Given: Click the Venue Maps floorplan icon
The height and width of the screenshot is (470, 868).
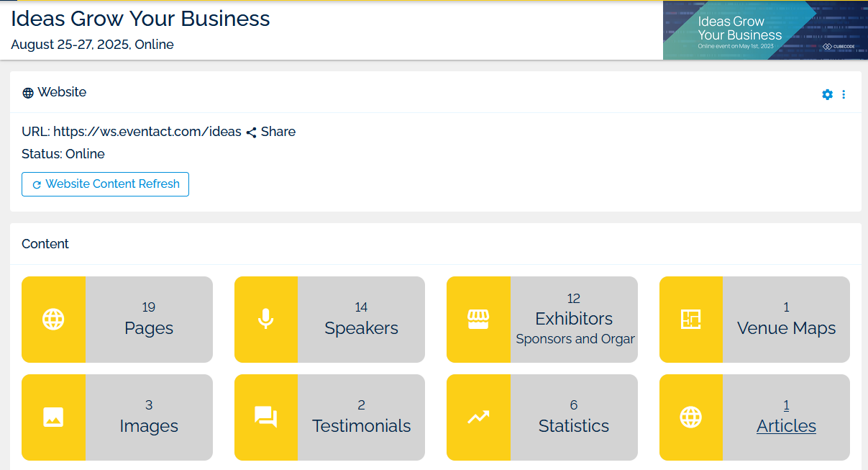Looking at the screenshot, I should point(690,319).
